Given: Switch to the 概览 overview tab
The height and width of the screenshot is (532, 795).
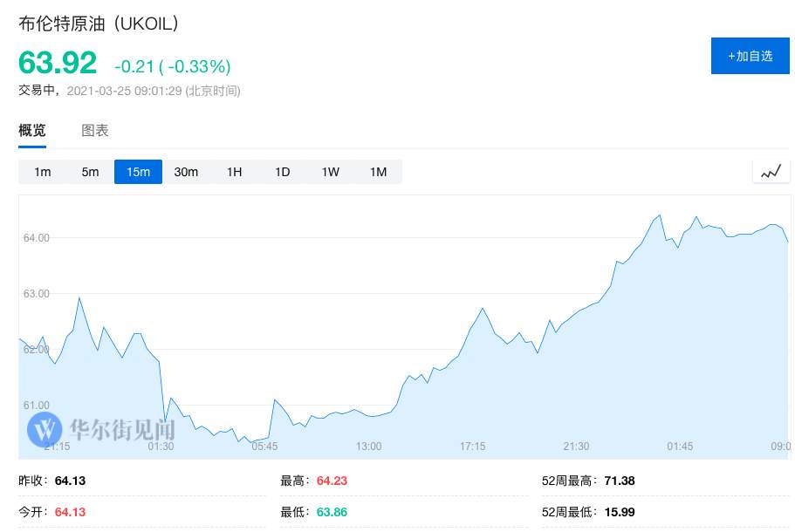Looking at the screenshot, I should (32, 131).
